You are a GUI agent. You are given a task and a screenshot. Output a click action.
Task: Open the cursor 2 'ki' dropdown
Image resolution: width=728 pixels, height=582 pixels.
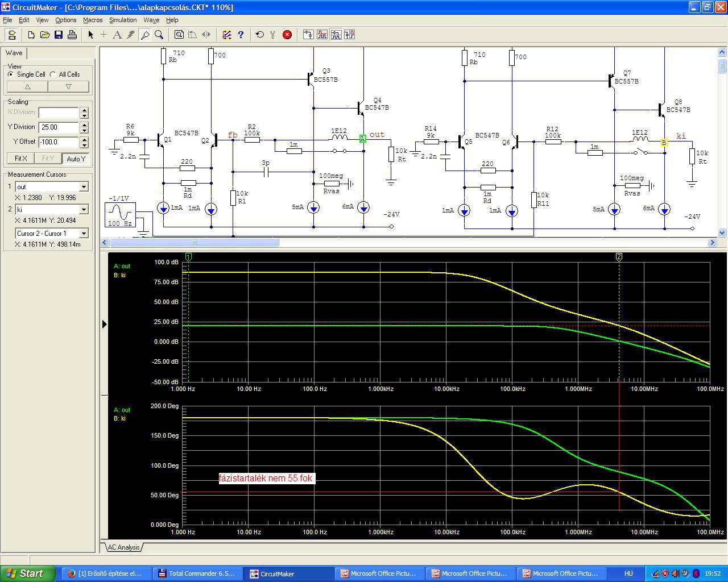coord(84,210)
